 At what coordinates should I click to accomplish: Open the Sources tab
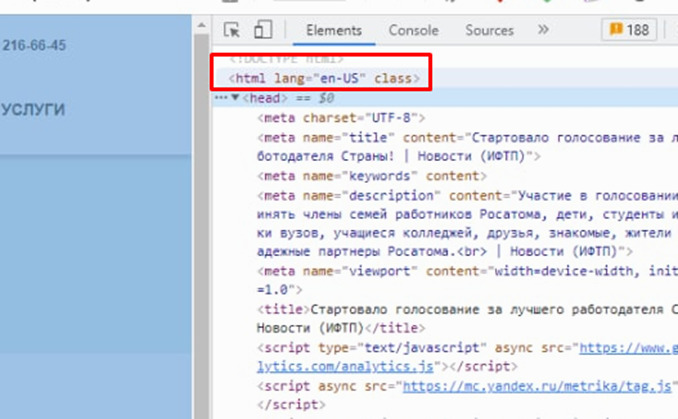pos(489,30)
